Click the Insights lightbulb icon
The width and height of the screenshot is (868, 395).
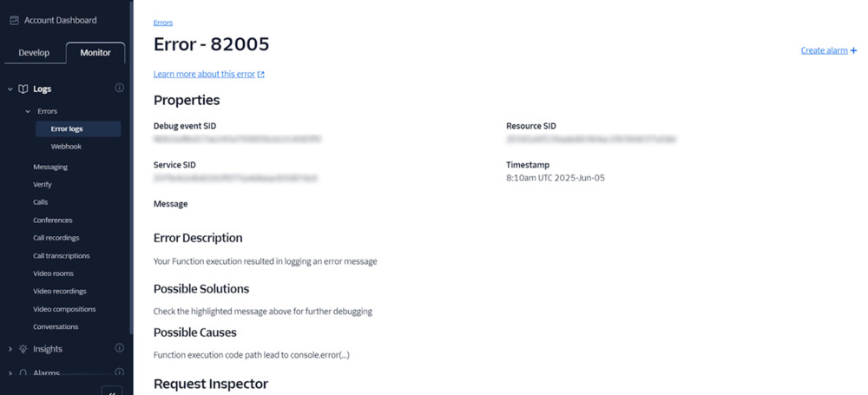[23, 349]
